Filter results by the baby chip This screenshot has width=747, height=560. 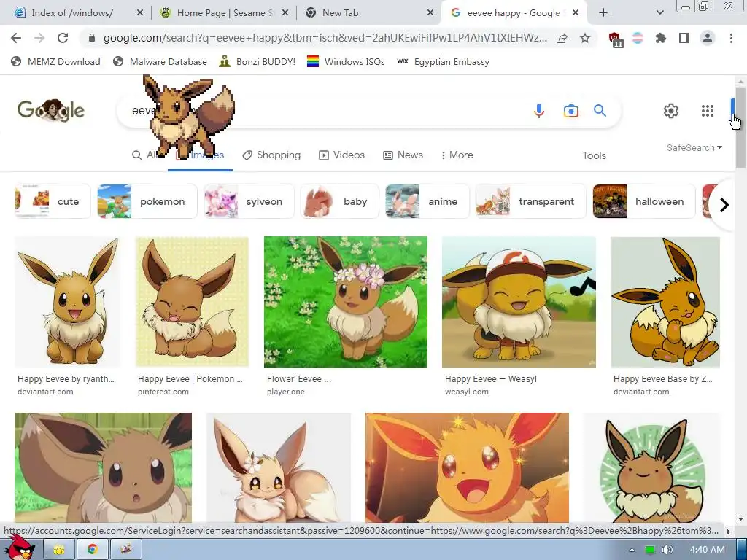[x=340, y=201]
